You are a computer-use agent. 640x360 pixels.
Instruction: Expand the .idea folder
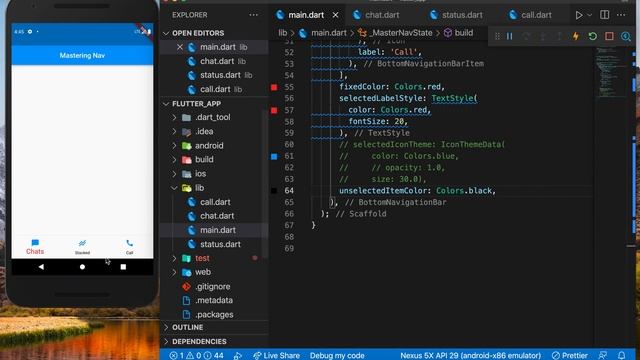coord(174,131)
